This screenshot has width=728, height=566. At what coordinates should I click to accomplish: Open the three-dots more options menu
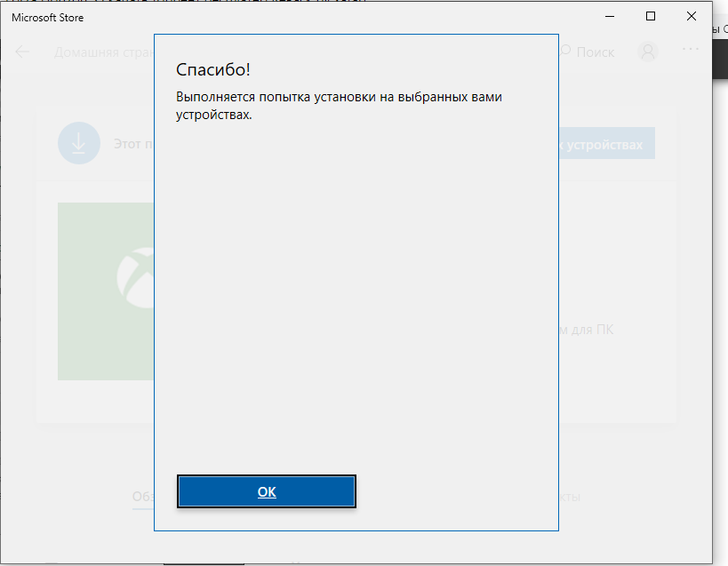coord(690,50)
